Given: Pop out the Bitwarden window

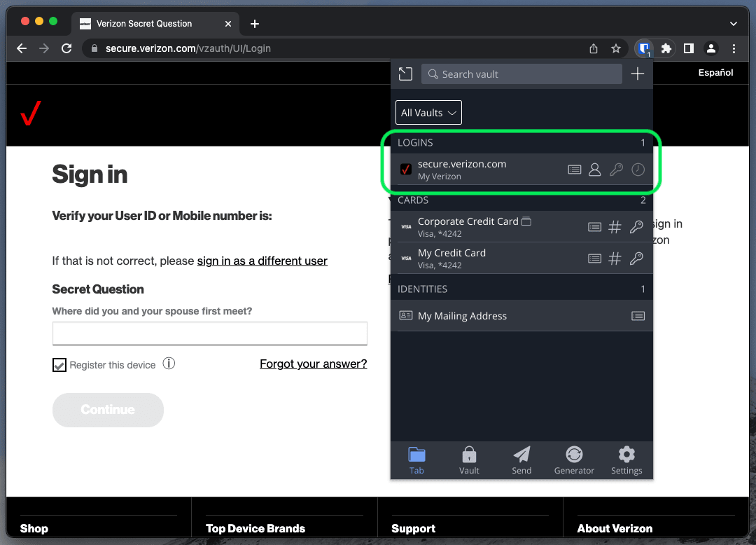Looking at the screenshot, I should [405, 74].
